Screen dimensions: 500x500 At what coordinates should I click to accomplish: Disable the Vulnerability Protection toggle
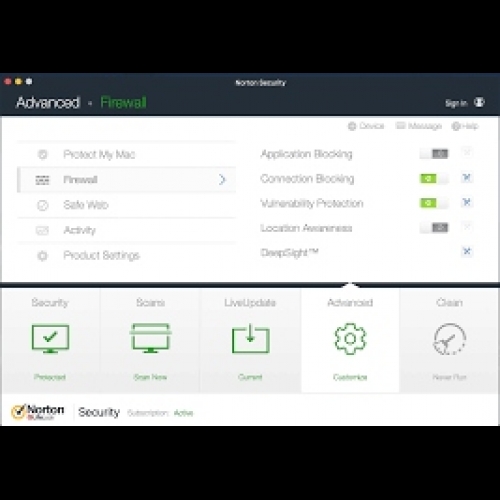pyautogui.click(x=434, y=203)
